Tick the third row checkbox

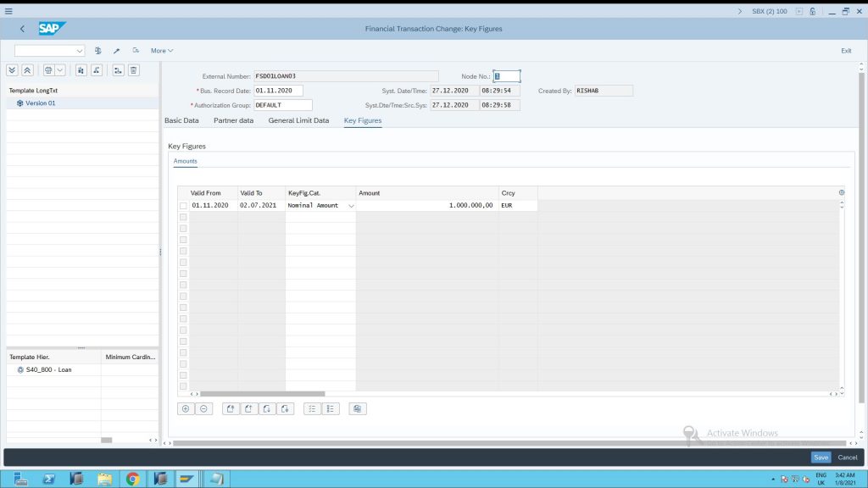pyautogui.click(x=183, y=229)
